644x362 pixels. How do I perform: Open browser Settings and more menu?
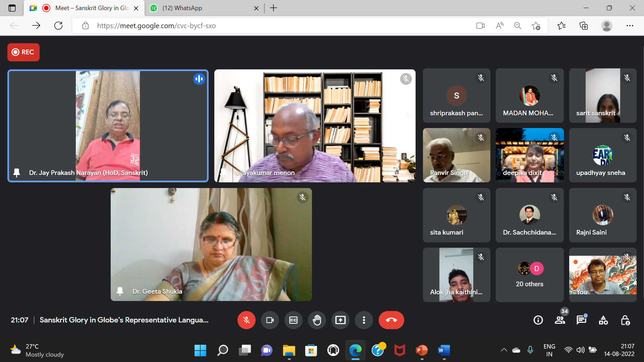coord(630,25)
